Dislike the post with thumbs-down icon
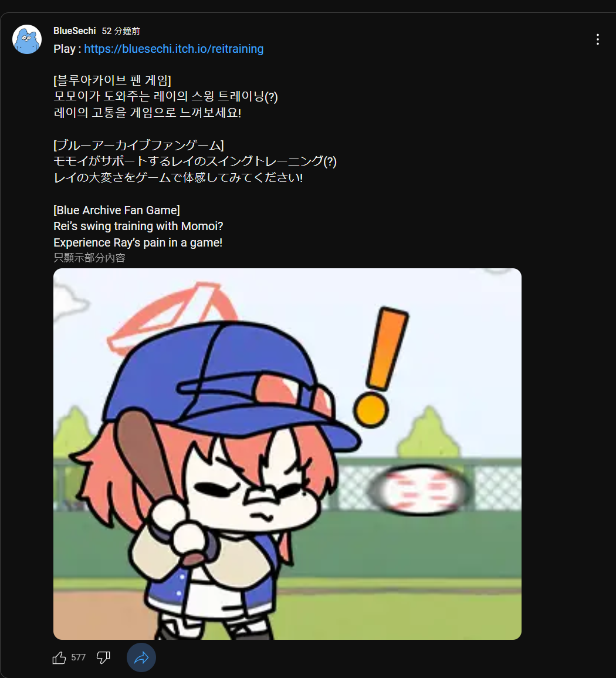Screen dimensions: 616x678 [103, 657]
